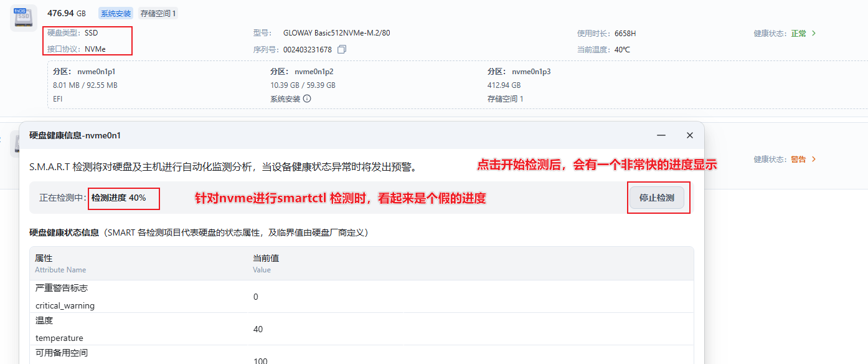This screenshot has width=868, height=364.
Task: Click the 可用备用空间 attribute row
Action: [362, 355]
